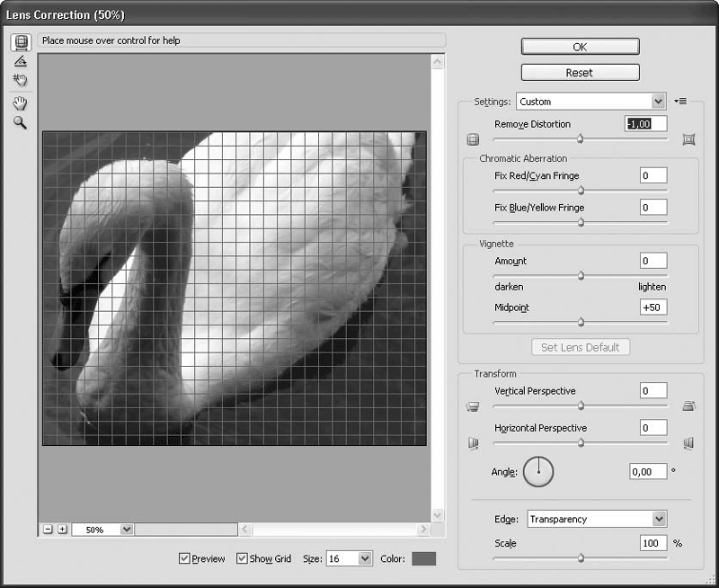
Task: Disable the Show Grid checkbox
Action: (242, 558)
